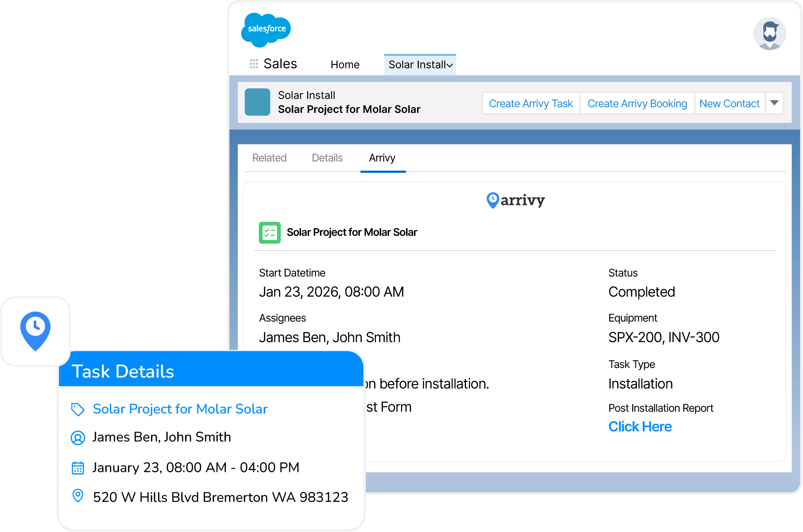Image resolution: width=803 pixels, height=532 pixels.
Task: Click the Salesforce logo
Action: [266, 29]
